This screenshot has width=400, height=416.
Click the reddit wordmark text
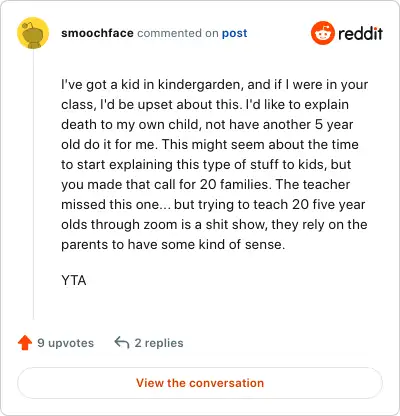point(360,33)
